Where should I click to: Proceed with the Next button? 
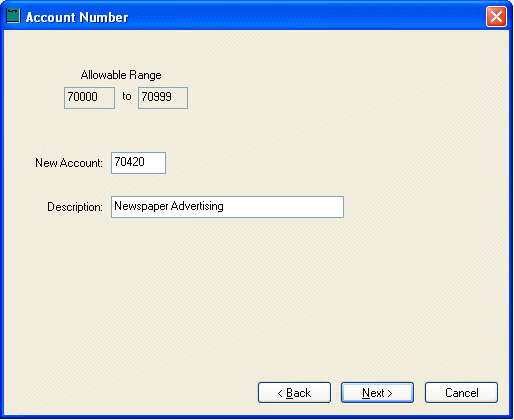[377, 393]
